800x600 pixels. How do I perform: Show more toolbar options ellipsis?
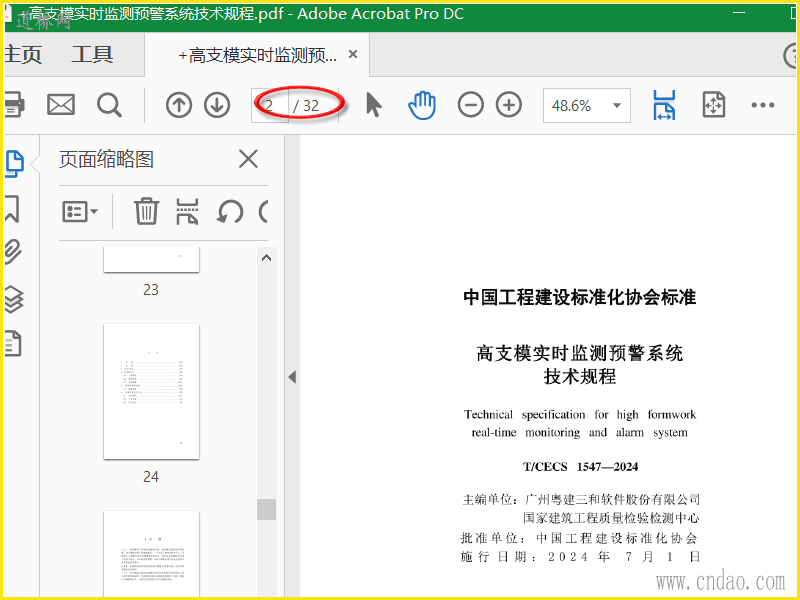[763, 105]
